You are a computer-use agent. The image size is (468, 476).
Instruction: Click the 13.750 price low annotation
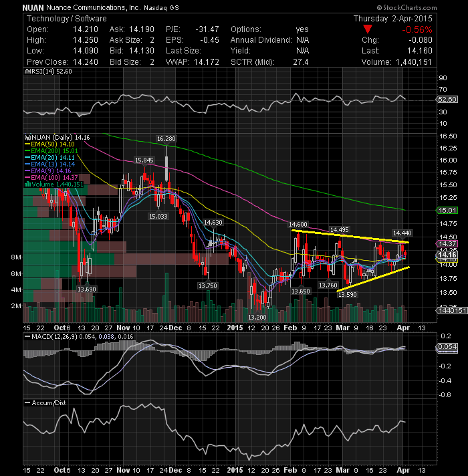(208, 285)
